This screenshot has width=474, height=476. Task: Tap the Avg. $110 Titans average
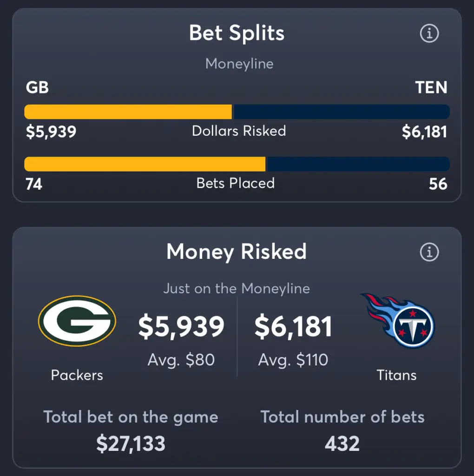tap(293, 360)
